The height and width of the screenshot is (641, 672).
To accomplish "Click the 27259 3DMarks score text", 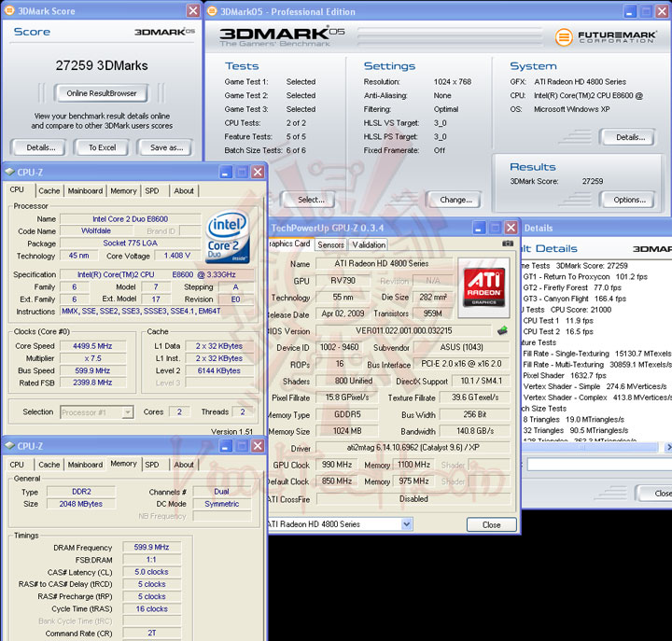I will point(102,65).
